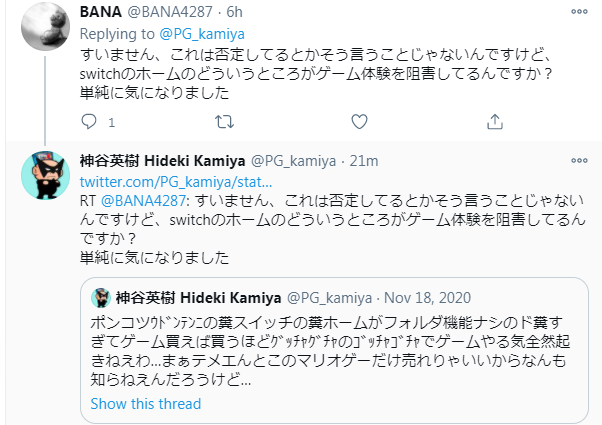Open the 21m timestamp on Kamiya's tweet
This screenshot has width=602, height=425.
tap(364, 161)
